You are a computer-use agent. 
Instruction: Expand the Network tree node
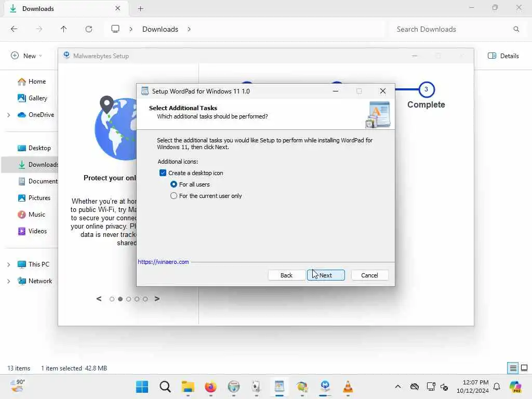tap(8, 281)
